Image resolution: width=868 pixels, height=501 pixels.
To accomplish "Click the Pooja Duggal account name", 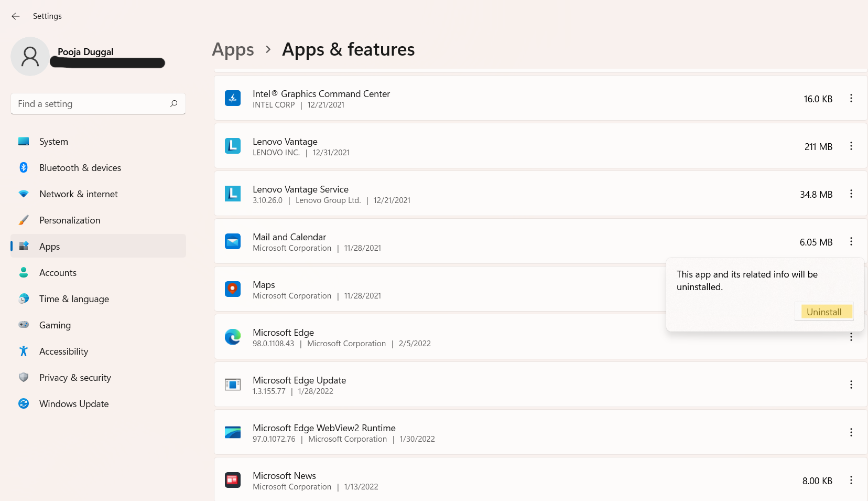I will (x=85, y=51).
